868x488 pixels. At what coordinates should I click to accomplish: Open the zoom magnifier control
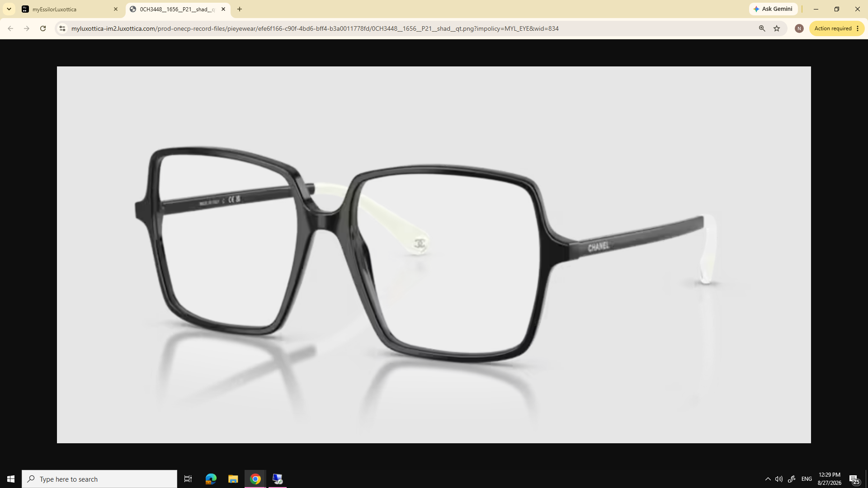point(762,28)
